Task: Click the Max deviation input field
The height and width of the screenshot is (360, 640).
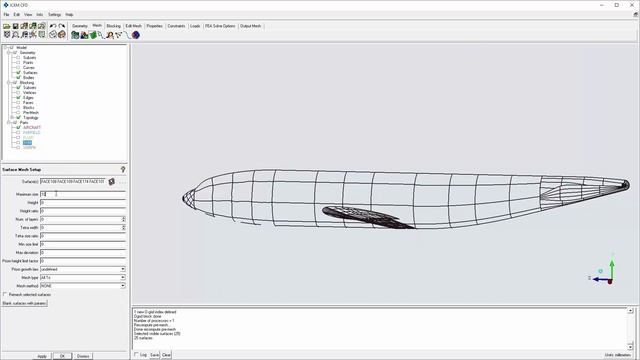Action: [x=83, y=253]
